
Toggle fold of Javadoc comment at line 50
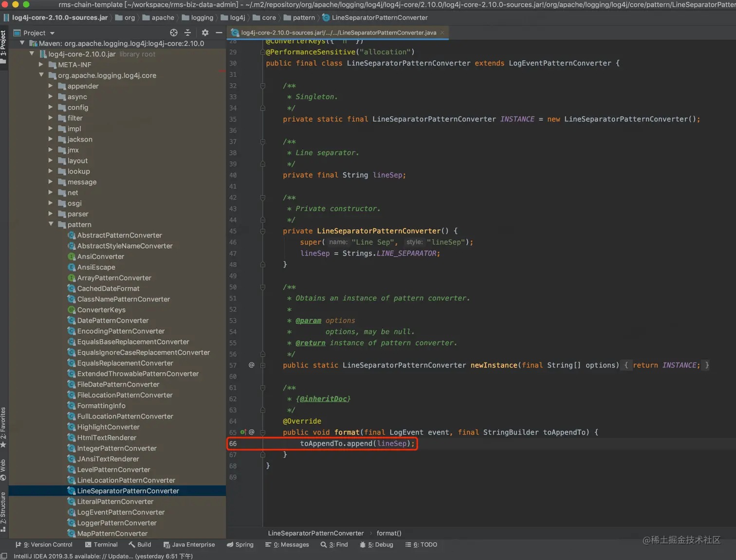pos(262,288)
